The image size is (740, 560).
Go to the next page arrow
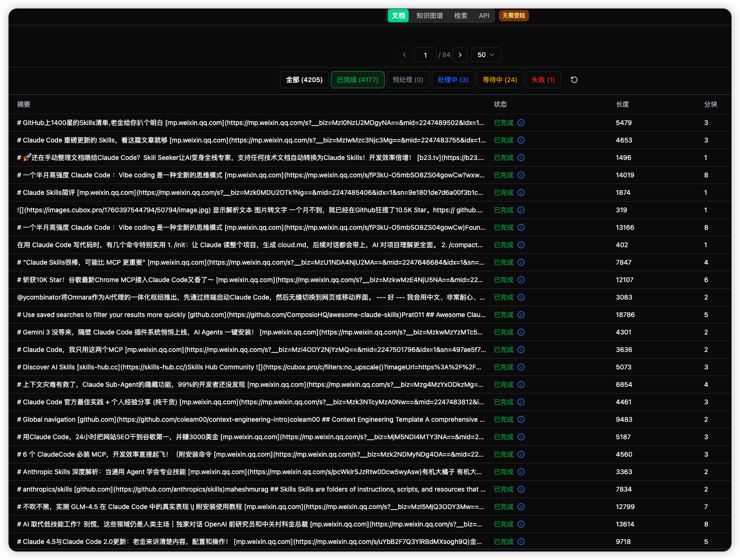[460, 55]
